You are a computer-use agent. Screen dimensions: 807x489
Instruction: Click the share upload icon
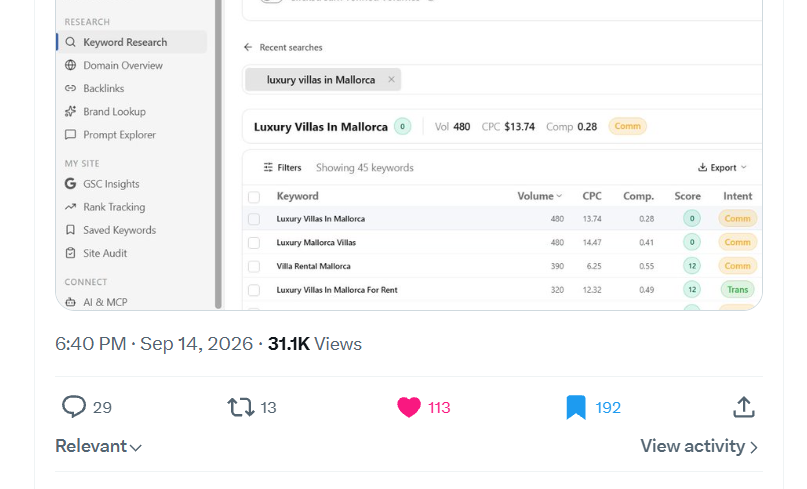(x=744, y=407)
